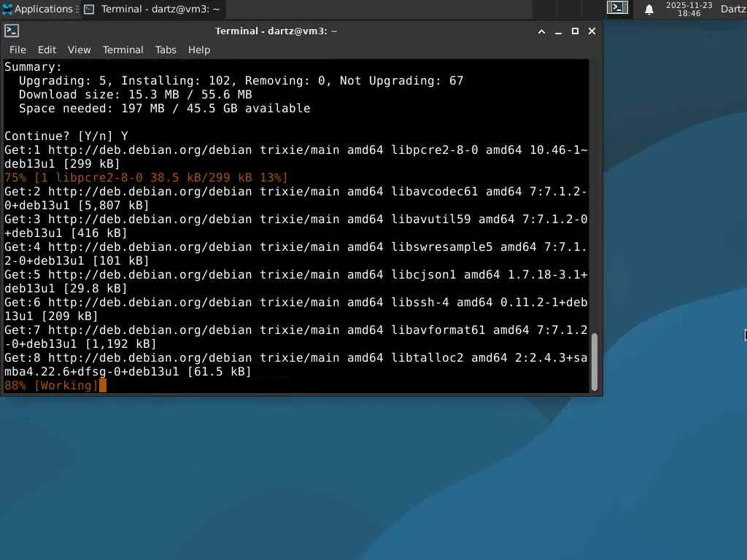Click the notification bell icon
747x560 pixels.
coord(649,9)
